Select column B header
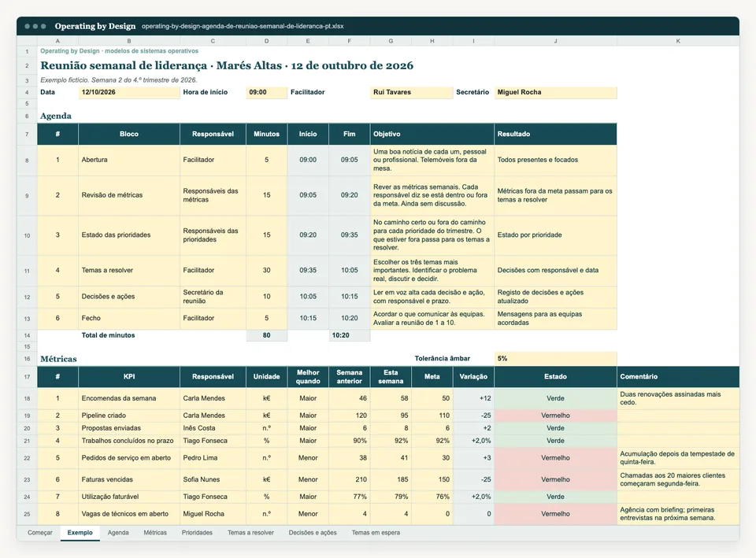The height and width of the screenshot is (558, 756). [x=129, y=41]
